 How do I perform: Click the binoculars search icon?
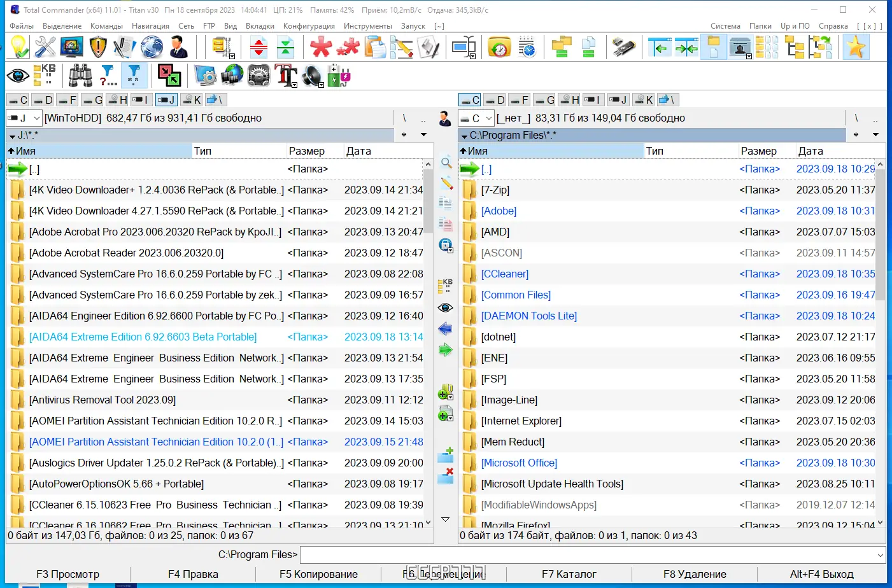[x=80, y=76]
